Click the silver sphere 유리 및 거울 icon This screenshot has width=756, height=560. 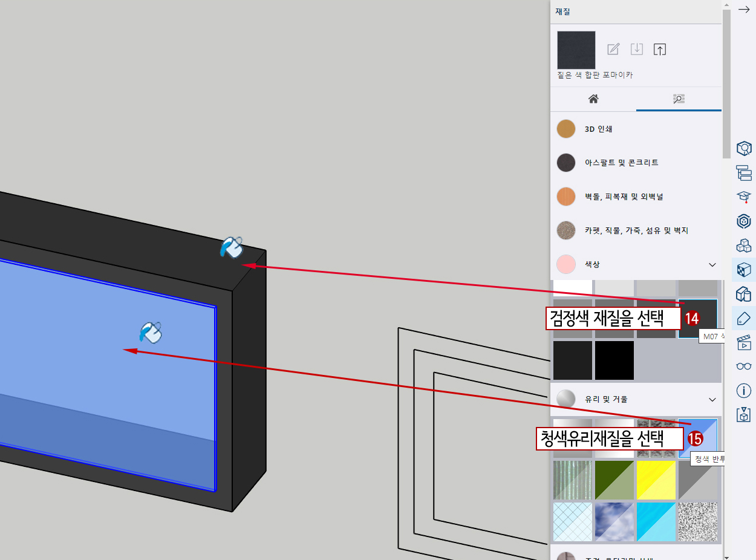click(x=566, y=399)
